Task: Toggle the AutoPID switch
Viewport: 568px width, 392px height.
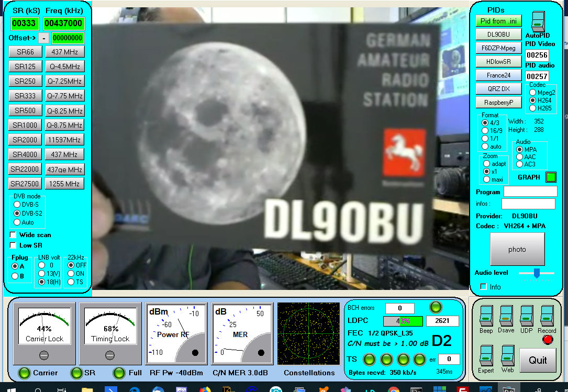Action: point(538,21)
